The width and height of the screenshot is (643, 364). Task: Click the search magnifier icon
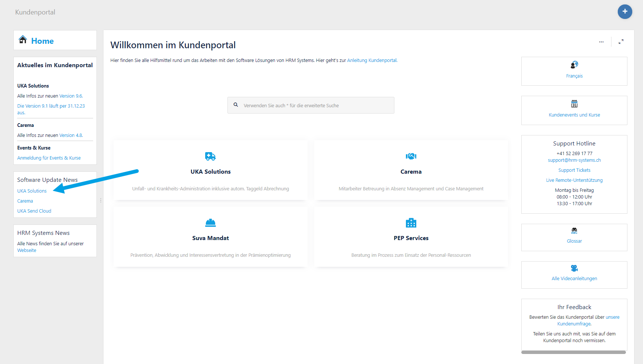[x=236, y=105]
